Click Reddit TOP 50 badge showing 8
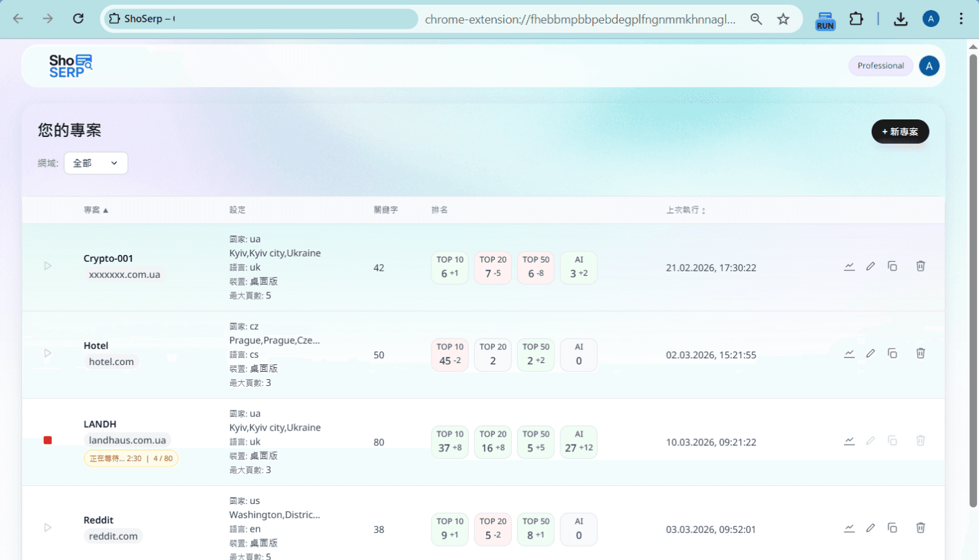Viewport: 979px width, 560px height. (535, 529)
